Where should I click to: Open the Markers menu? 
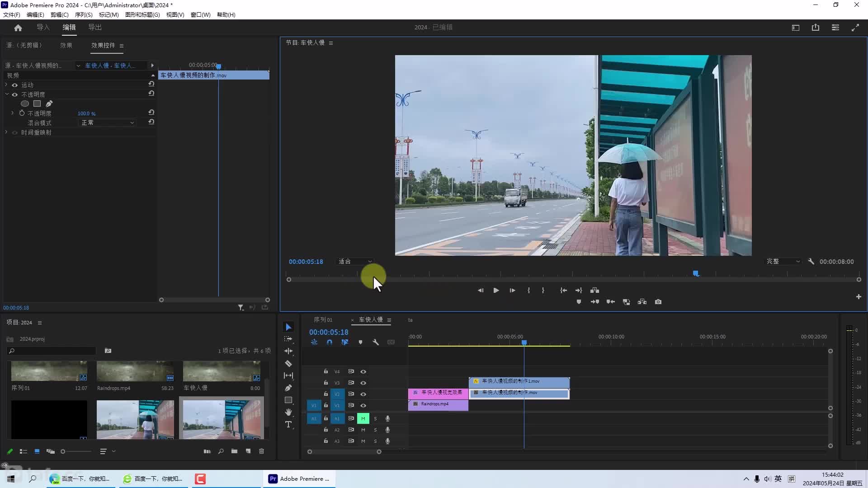pos(108,15)
